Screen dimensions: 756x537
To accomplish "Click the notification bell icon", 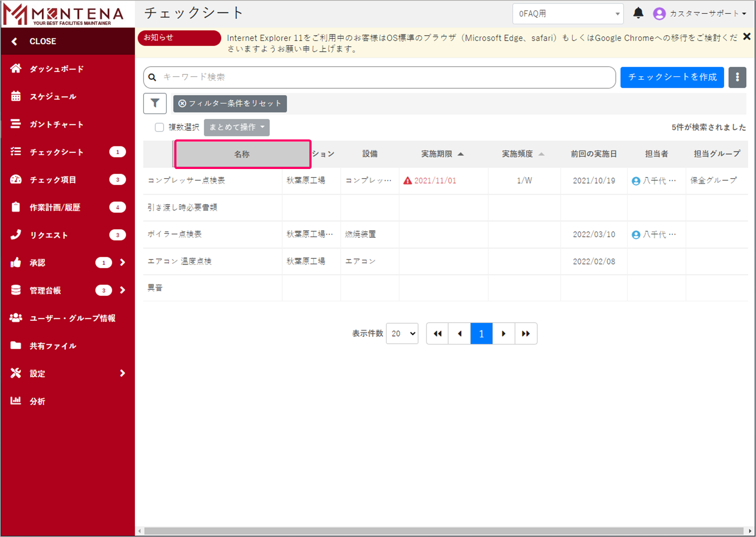I will [x=638, y=13].
